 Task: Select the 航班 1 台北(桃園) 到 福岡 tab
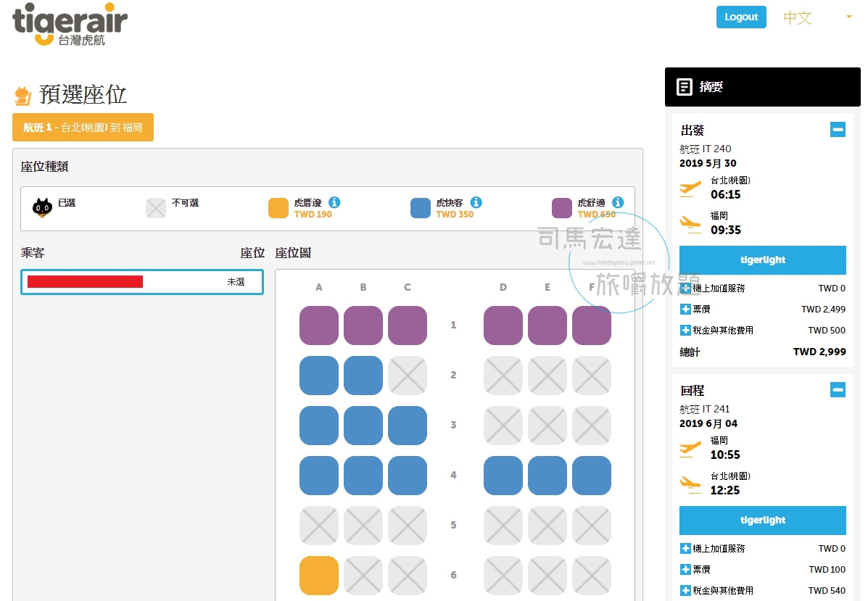(83, 128)
